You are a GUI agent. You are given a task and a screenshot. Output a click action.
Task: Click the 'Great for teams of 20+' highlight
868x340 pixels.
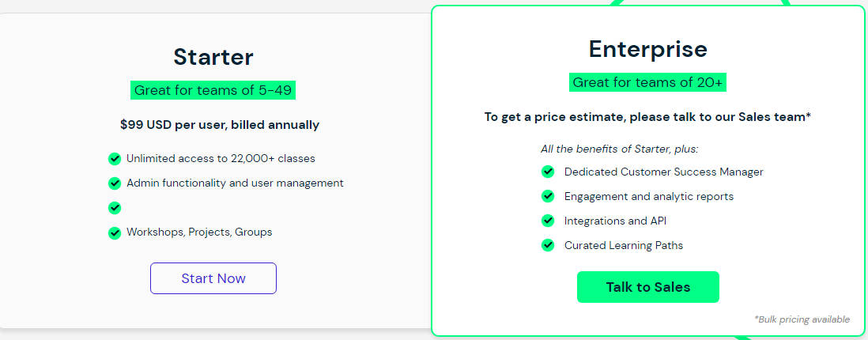click(x=648, y=82)
